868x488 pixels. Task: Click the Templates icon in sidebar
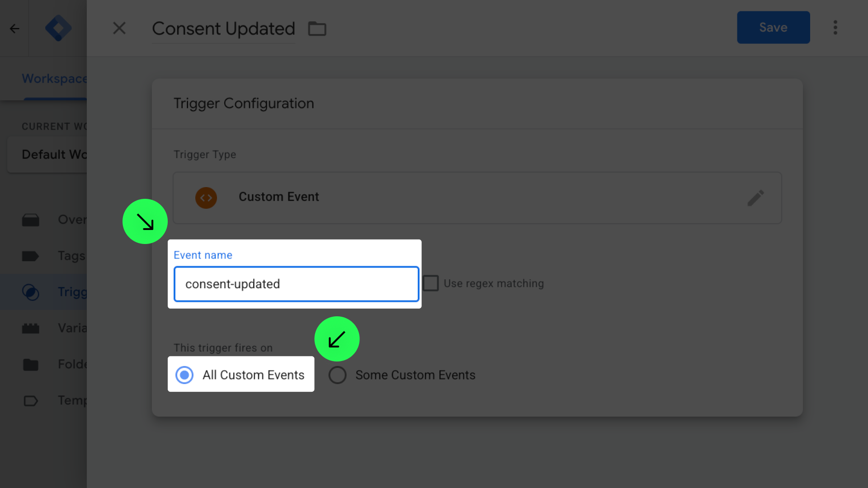click(31, 401)
